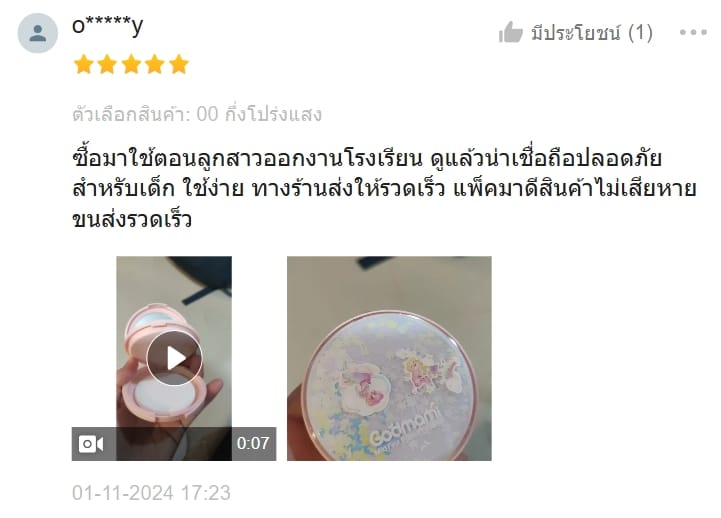
Task: Click the thumbs-up helpful icon
Action: pos(510,33)
